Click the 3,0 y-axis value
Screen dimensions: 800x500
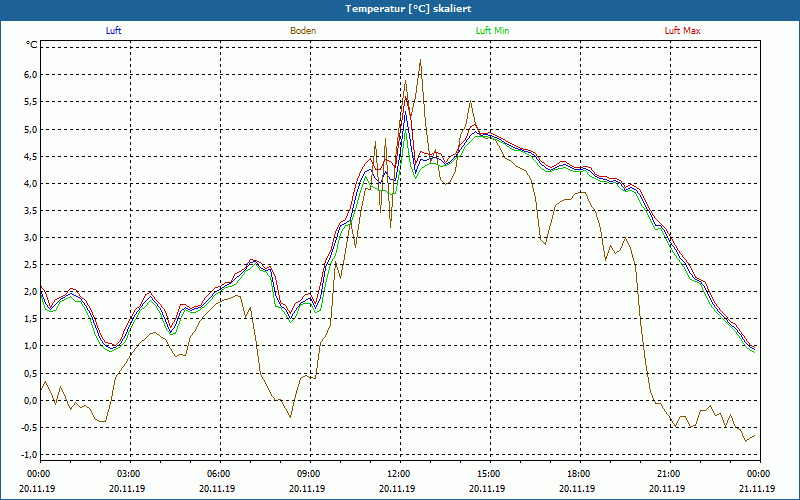tap(31, 237)
